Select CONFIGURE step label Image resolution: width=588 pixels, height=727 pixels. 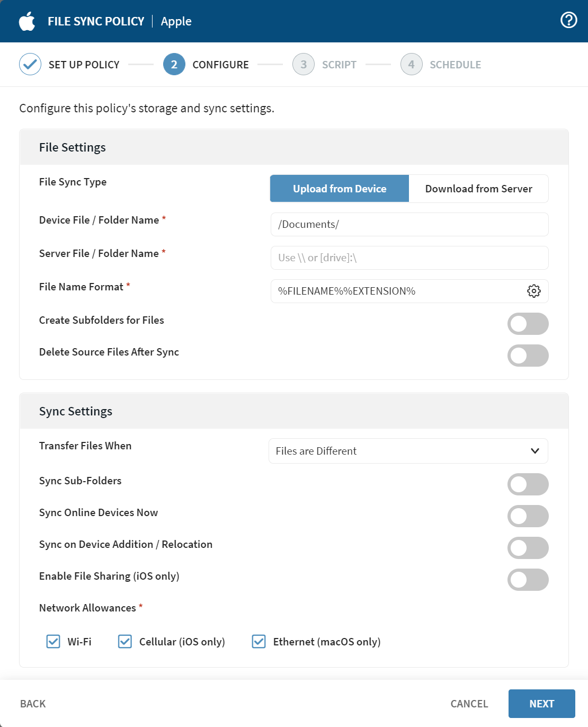point(220,65)
